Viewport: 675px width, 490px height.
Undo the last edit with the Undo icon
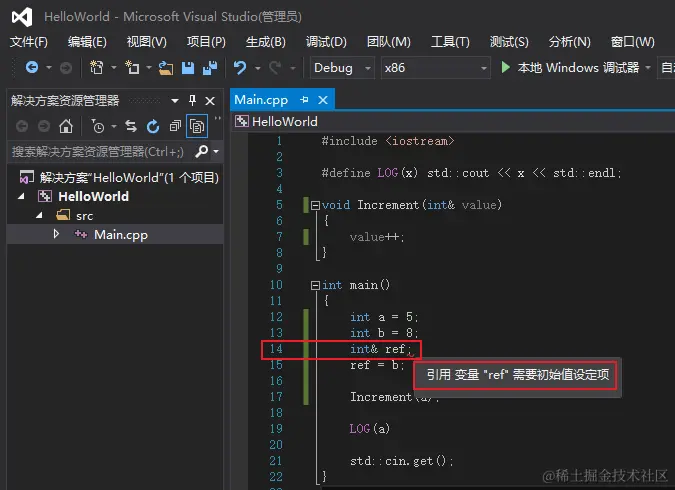point(240,68)
